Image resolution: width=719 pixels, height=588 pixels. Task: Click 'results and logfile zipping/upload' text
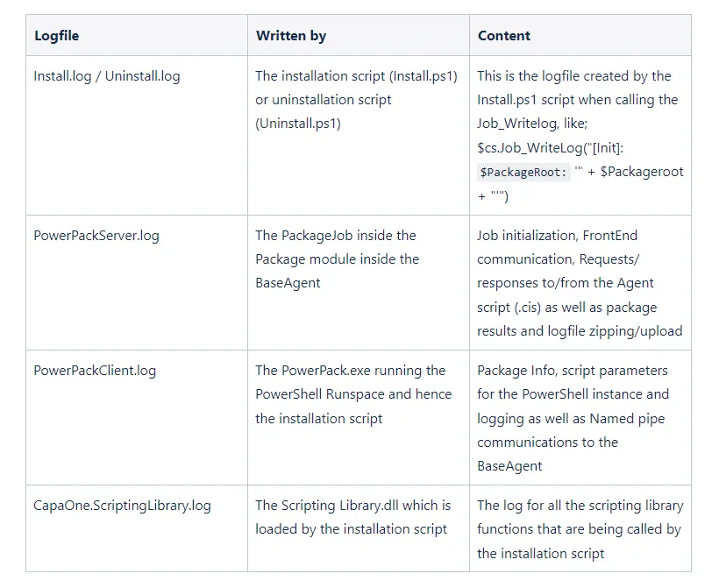click(580, 331)
